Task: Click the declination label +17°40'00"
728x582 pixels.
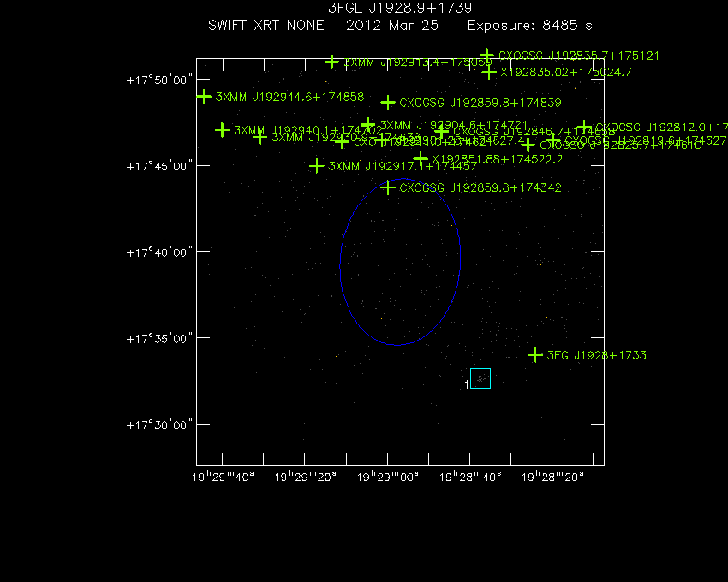Action: [159, 252]
